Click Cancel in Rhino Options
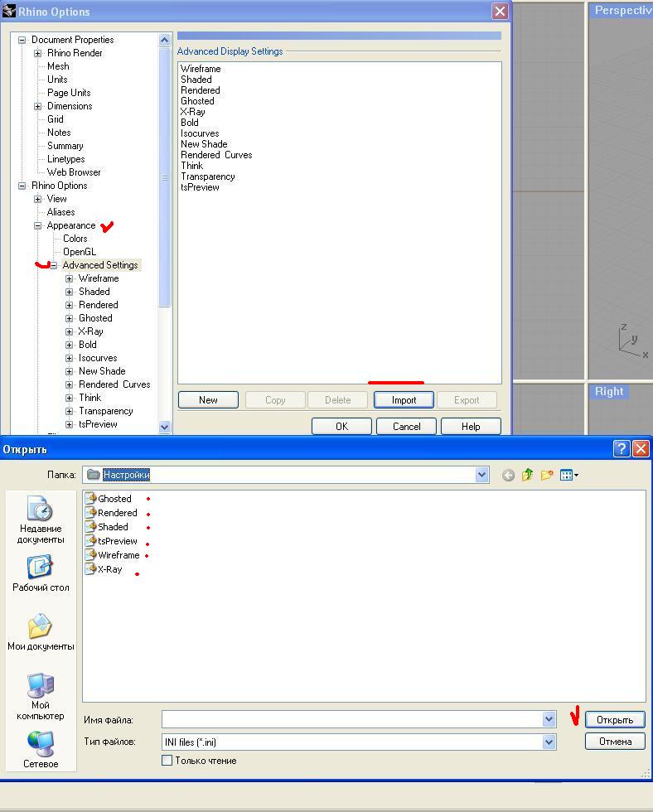The height and width of the screenshot is (812, 653). coord(407,426)
